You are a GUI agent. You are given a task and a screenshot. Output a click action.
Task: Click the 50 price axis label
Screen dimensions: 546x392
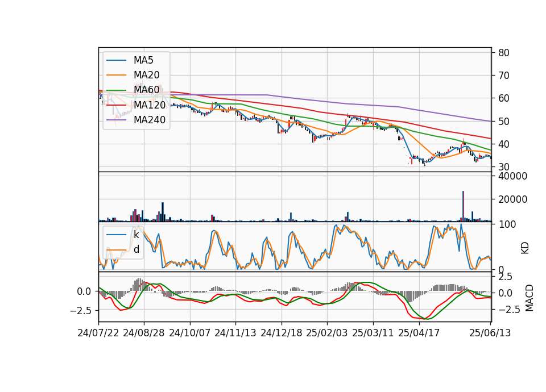point(504,122)
